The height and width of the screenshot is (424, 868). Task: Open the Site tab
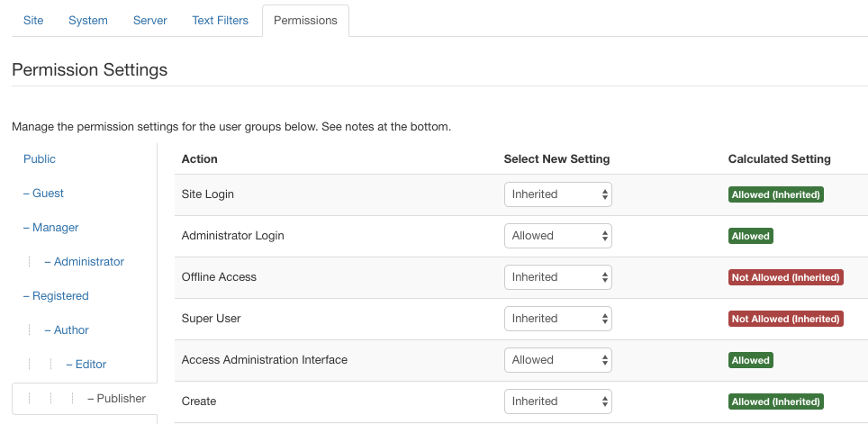(x=33, y=21)
